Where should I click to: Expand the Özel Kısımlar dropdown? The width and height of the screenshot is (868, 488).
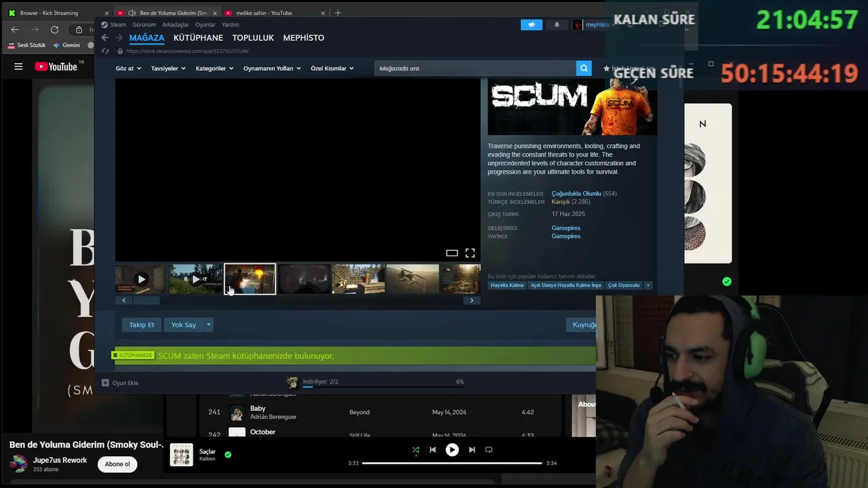(332, 68)
